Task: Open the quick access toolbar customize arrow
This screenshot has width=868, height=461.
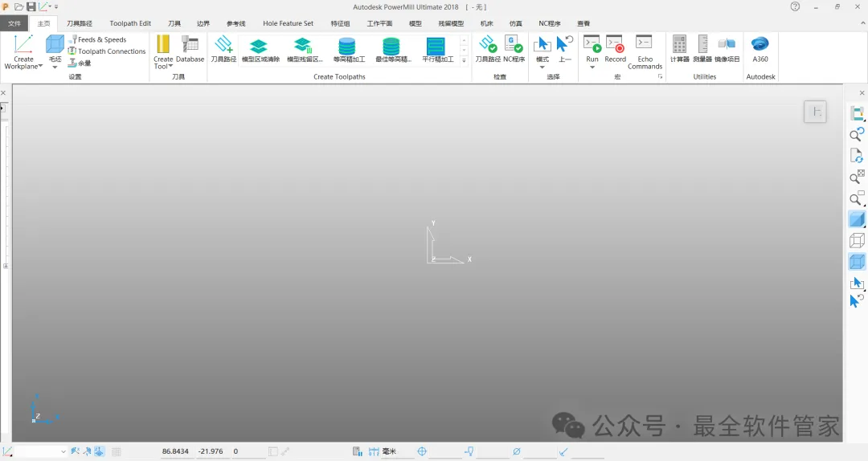Action: tap(56, 7)
